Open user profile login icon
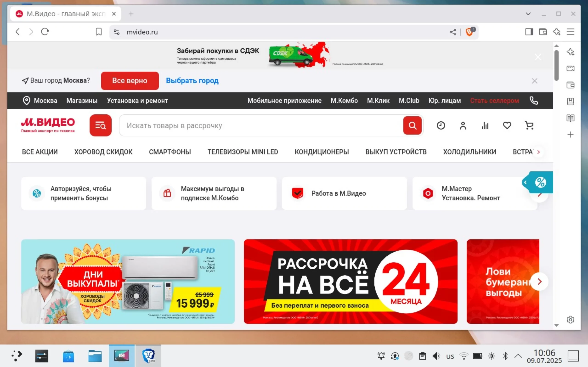This screenshot has width=588, height=367. [463, 125]
